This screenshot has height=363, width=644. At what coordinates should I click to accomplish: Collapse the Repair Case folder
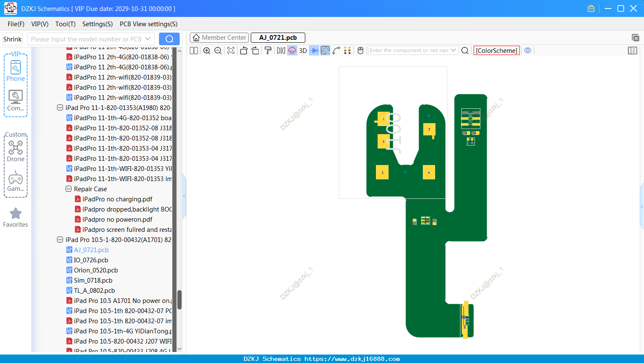click(69, 189)
